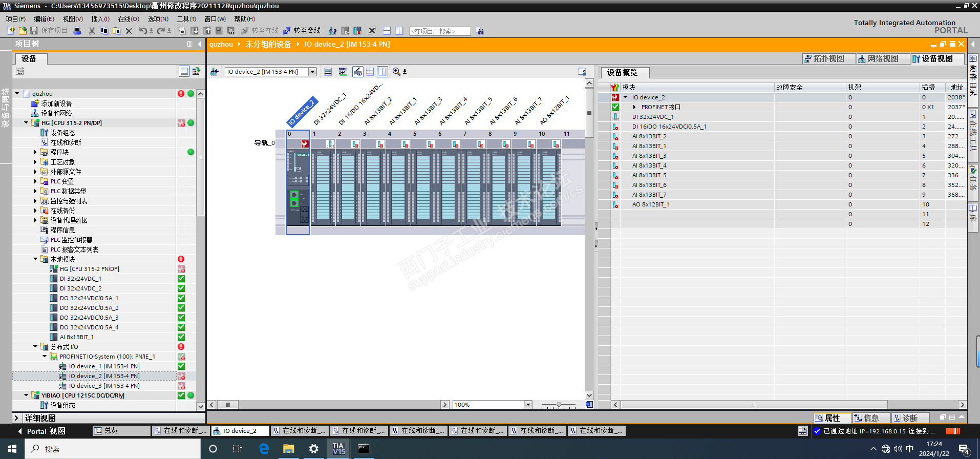Image resolution: width=980 pixels, height=459 pixels.
Task: Click the show address labels NAME icon
Action: coord(343,72)
